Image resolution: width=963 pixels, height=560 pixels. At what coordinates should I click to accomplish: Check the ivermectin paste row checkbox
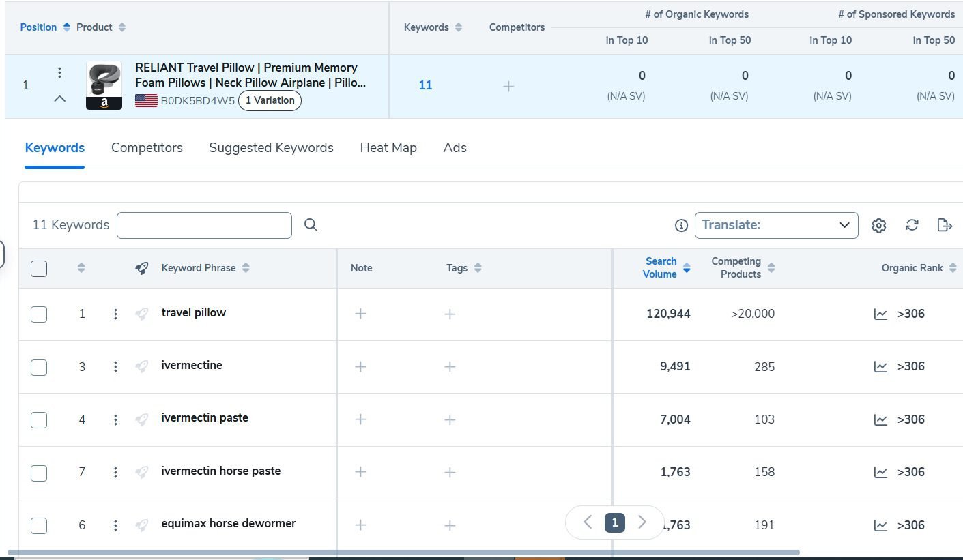pos(39,419)
